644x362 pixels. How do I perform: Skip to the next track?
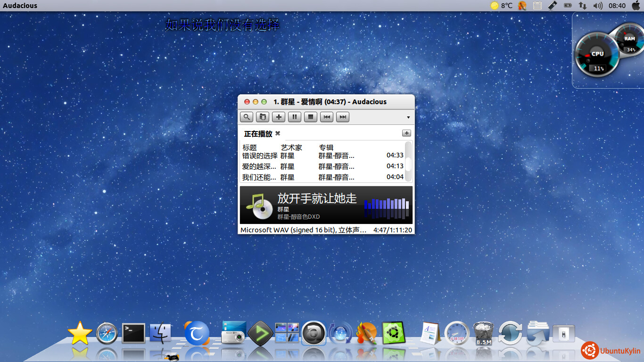coord(343,117)
